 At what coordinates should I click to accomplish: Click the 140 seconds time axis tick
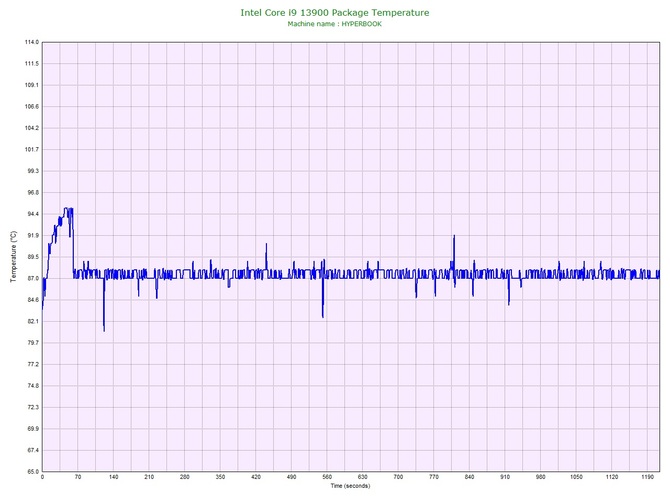point(114,477)
